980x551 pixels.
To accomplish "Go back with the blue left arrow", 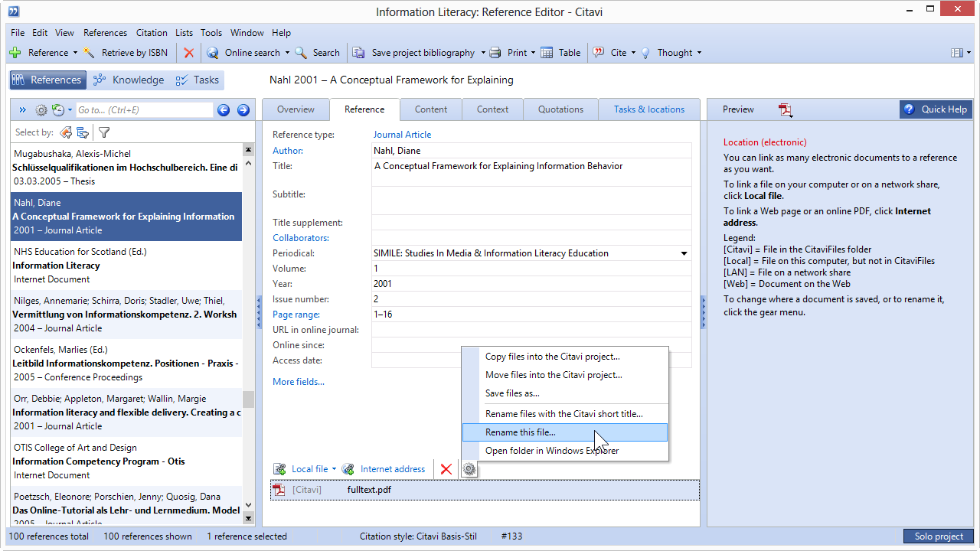I will click(224, 110).
